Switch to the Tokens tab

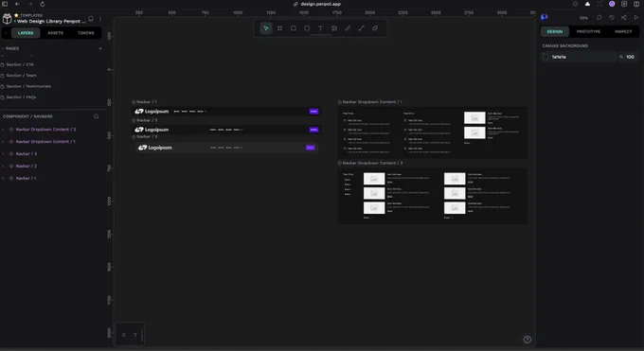coord(86,33)
